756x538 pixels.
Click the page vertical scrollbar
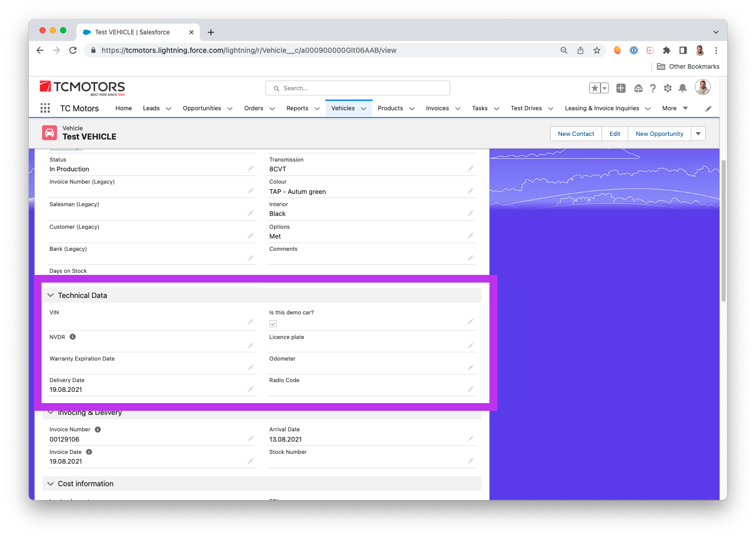724,231
